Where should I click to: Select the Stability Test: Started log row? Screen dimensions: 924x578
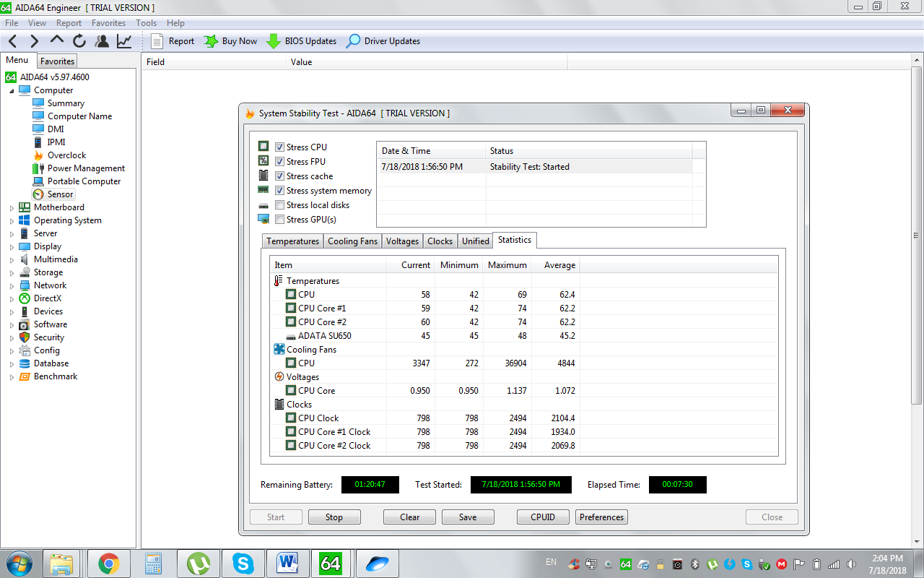tap(534, 167)
